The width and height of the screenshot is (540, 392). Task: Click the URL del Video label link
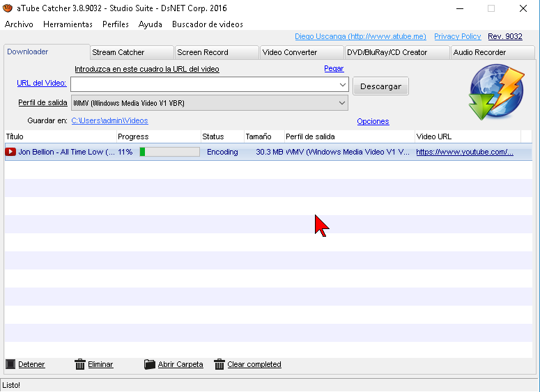[41, 83]
